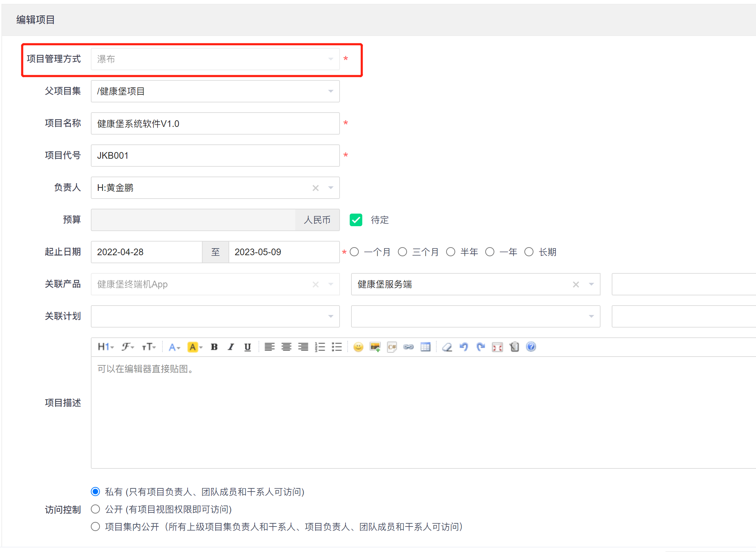Remove 健康堡服务端 linked product
The height and width of the screenshot is (552, 756).
click(576, 285)
